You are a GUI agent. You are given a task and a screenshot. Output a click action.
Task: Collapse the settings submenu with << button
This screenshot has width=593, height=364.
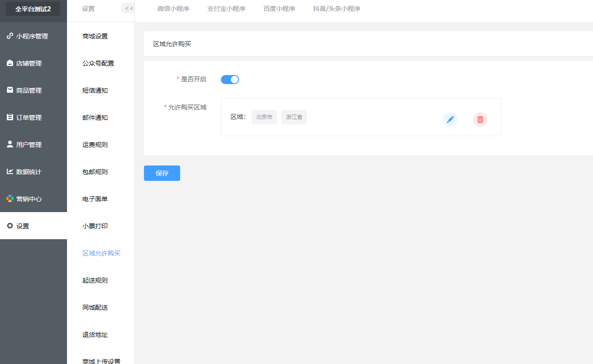[x=129, y=9]
